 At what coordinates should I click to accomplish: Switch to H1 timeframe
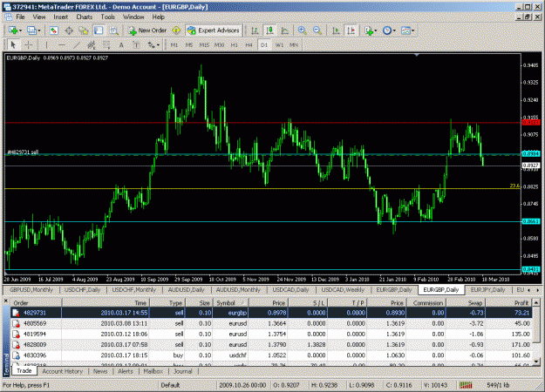(x=235, y=44)
